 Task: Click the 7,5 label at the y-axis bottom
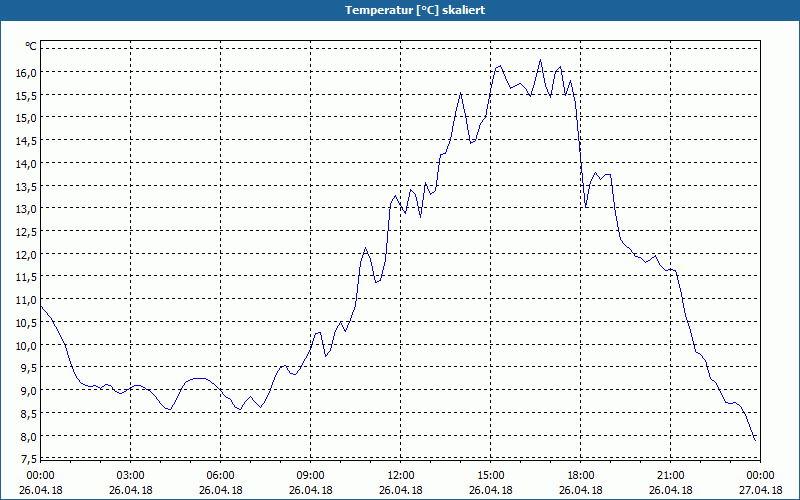26,459
